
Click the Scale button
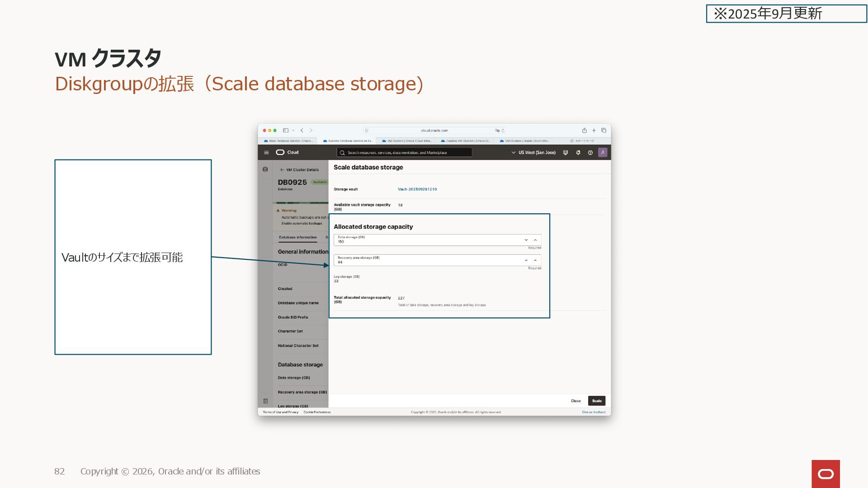(596, 401)
